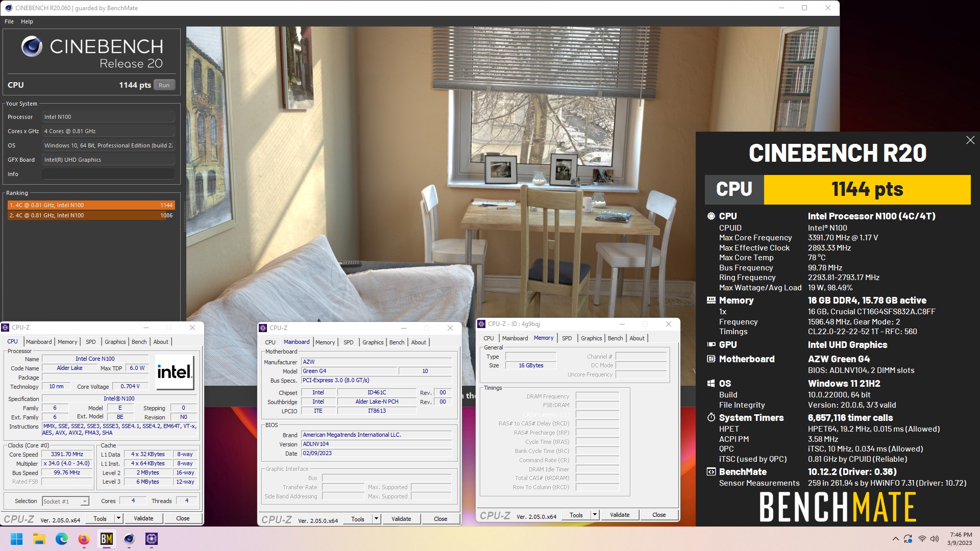The height and width of the screenshot is (551, 980).
Task: Show hidden system tray icons
Action: (x=895, y=539)
